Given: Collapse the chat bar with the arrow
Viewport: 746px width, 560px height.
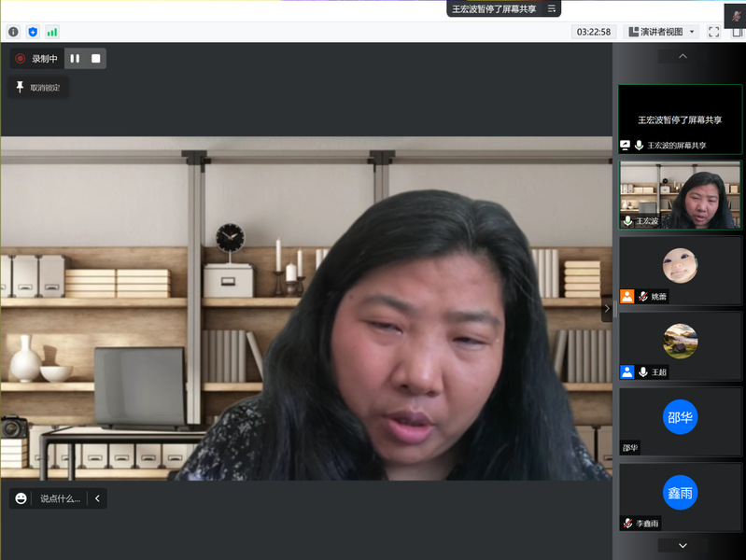Looking at the screenshot, I should point(97,498).
